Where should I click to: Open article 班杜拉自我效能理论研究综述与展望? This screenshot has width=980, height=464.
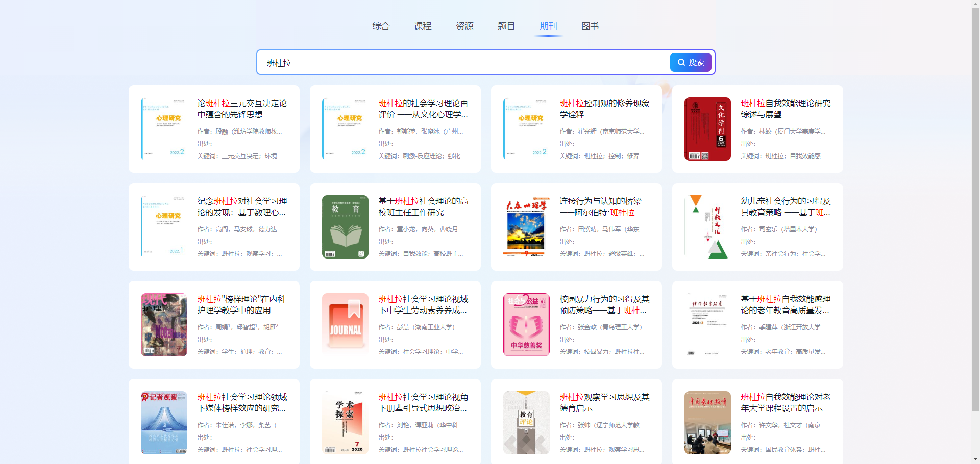coord(786,109)
